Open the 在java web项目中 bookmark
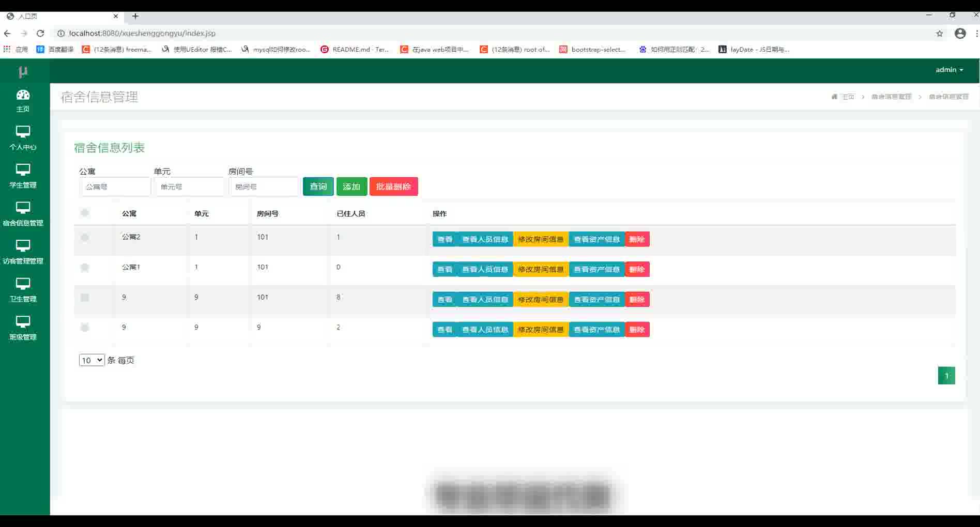The width and height of the screenshot is (980, 527). [x=435, y=49]
